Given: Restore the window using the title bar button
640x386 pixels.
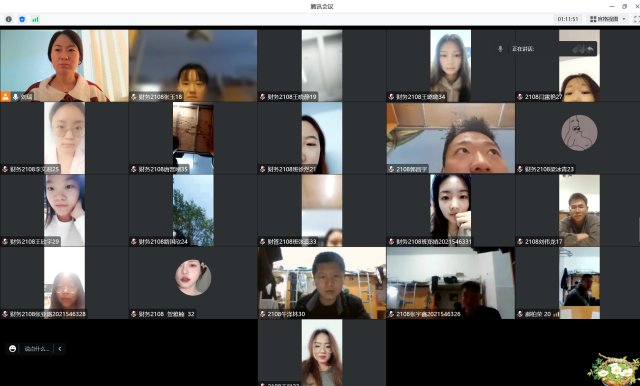Looking at the screenshot, I should [x=624, y=6].
